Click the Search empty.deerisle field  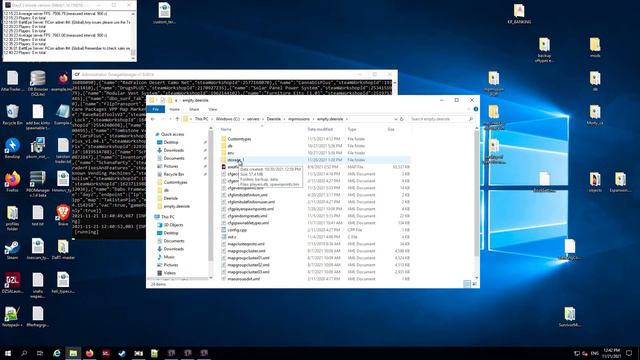click(x=441, y=119)
